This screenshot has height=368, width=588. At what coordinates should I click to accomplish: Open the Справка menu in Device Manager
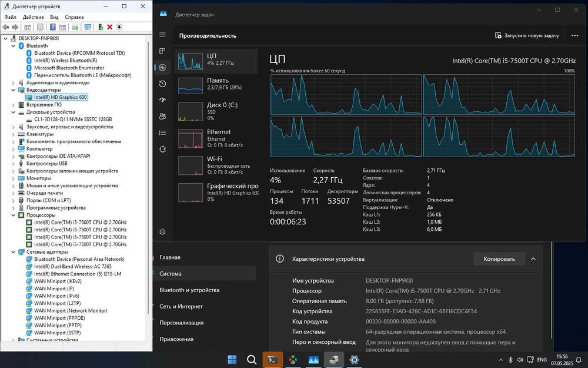[x=74, y=17]
